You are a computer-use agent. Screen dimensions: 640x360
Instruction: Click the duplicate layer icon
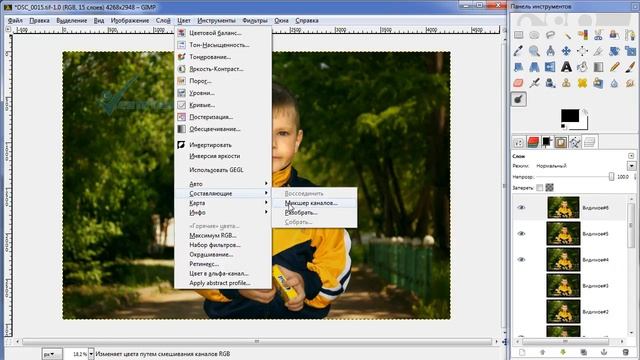tap(584, 352)
